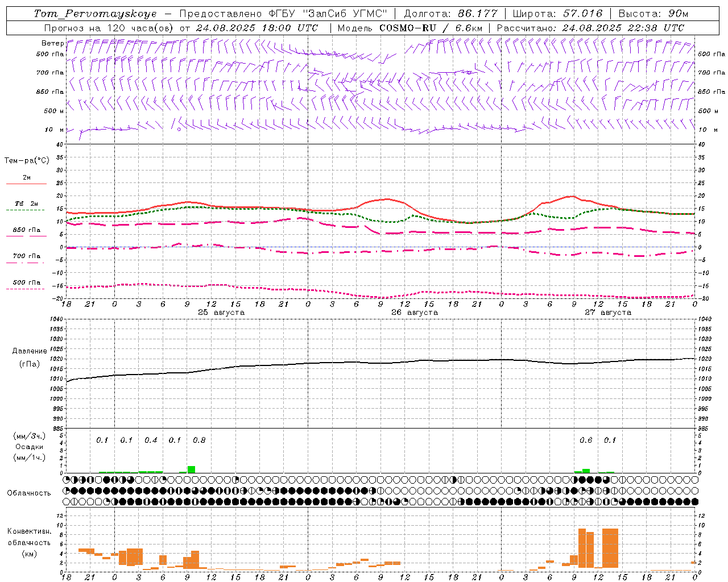This screenshot has height=582, width=728.
Task: Click the 850 гПа temperature legend entry
Action: click(x=27, y=230)
